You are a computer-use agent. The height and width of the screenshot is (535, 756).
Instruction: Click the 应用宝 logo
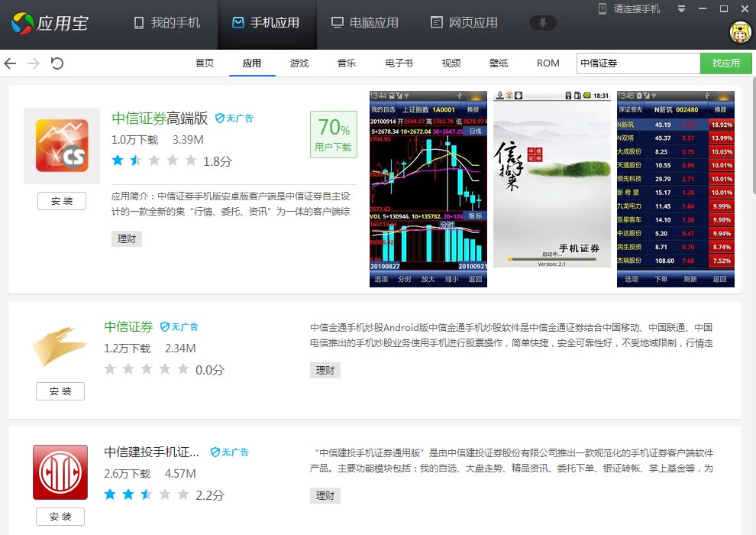tap(50, 23)
